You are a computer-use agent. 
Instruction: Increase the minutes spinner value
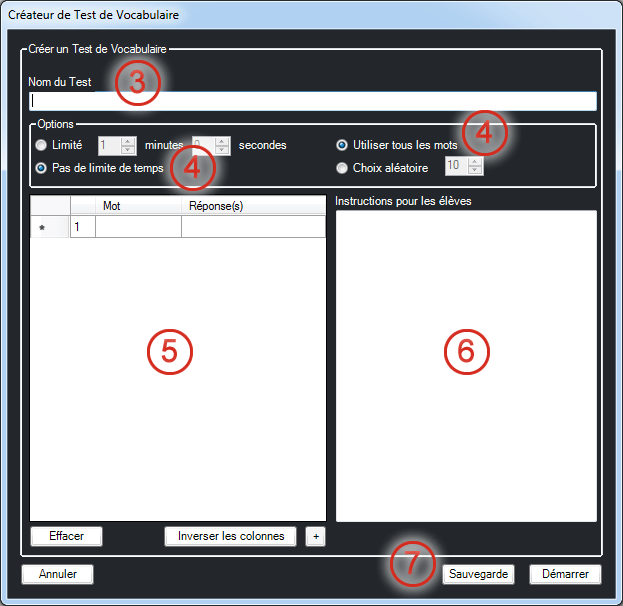tap(127, 141)
